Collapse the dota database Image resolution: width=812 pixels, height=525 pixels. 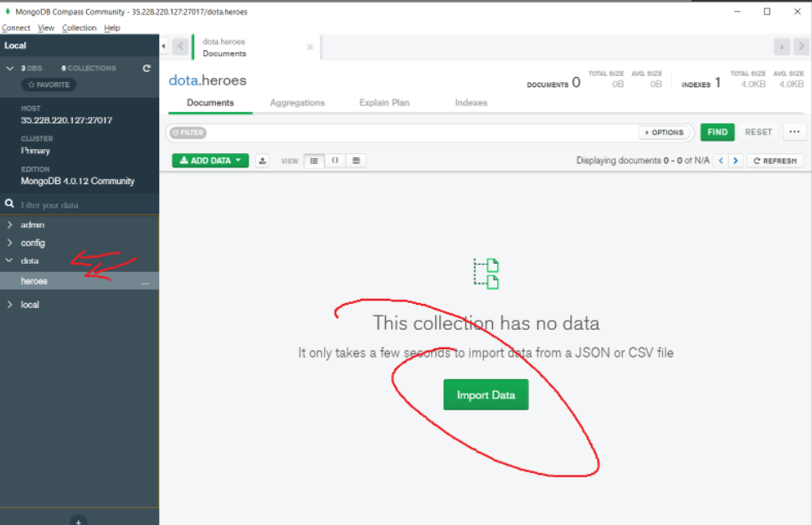point(9,260)
